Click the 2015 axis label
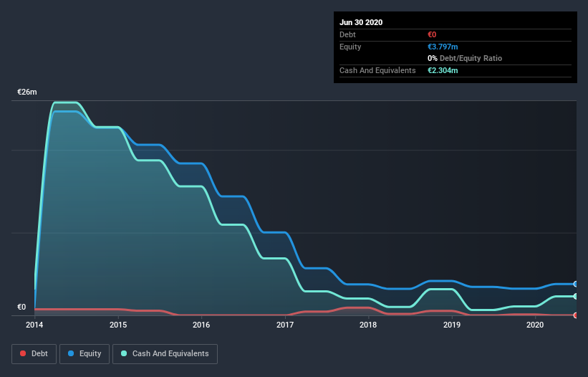Image resolution: width=588 pixels, height=377 pixels. pyautogui.click(x=118, y=325)
